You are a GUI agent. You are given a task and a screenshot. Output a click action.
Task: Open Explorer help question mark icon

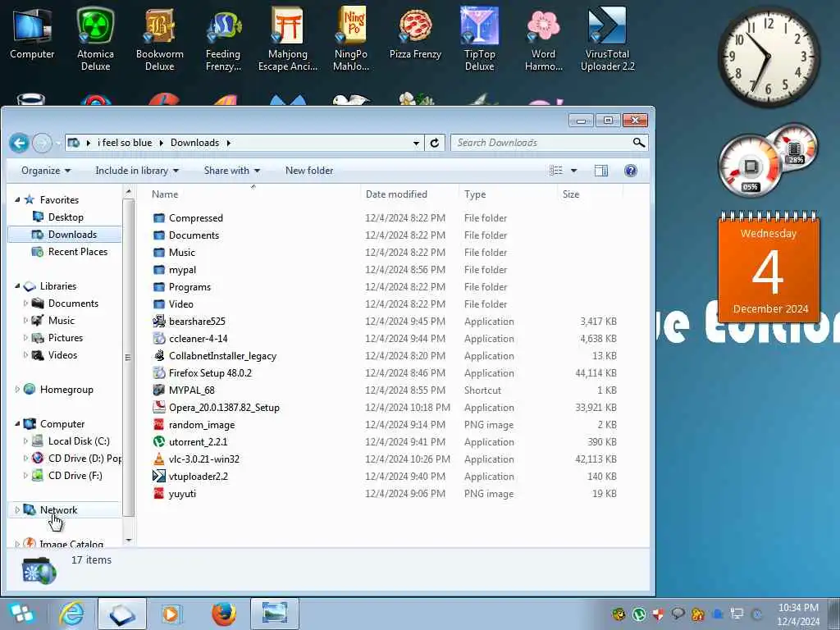(631, 171)
